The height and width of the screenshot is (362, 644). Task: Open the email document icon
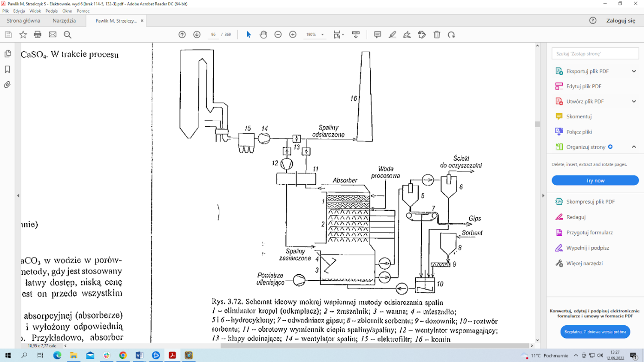[x=52, y=34]
